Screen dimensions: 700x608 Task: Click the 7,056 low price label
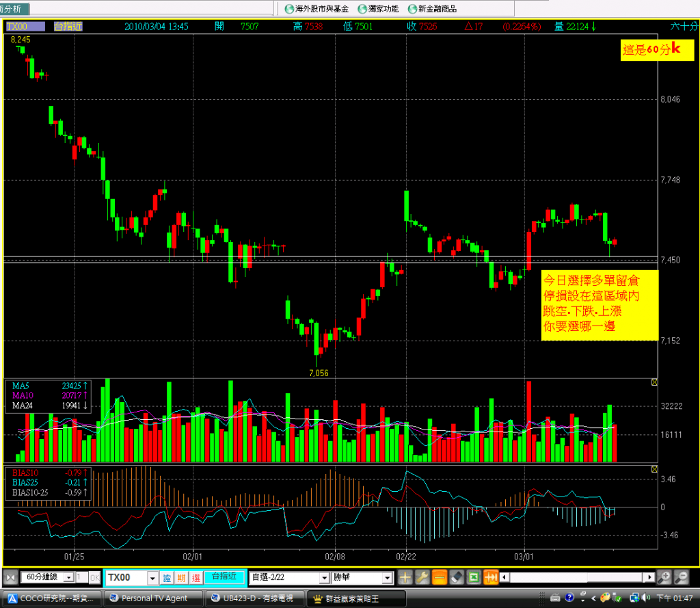coord(319,373)
